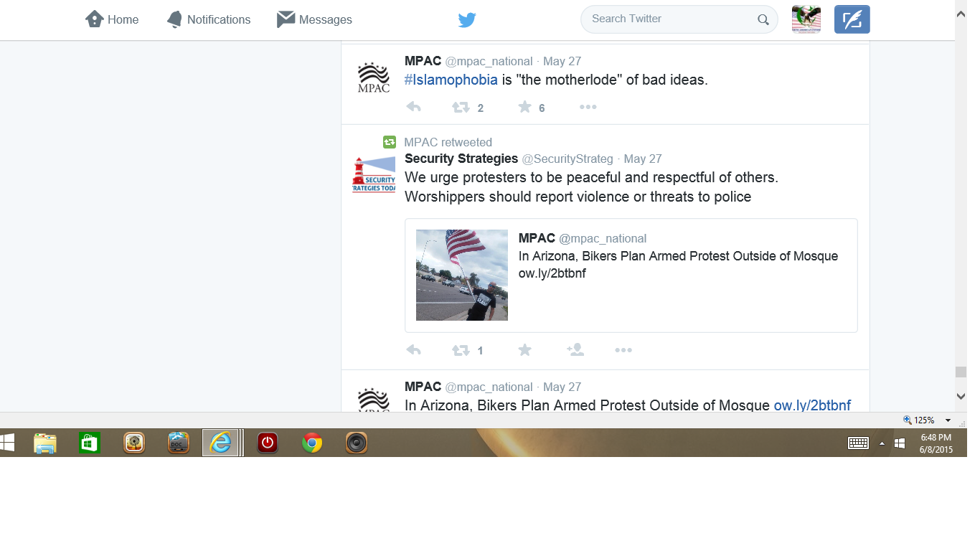Viewport: 980px width, 551px height.
Task: Go to Twitter Home
Action: pos(112,19)
